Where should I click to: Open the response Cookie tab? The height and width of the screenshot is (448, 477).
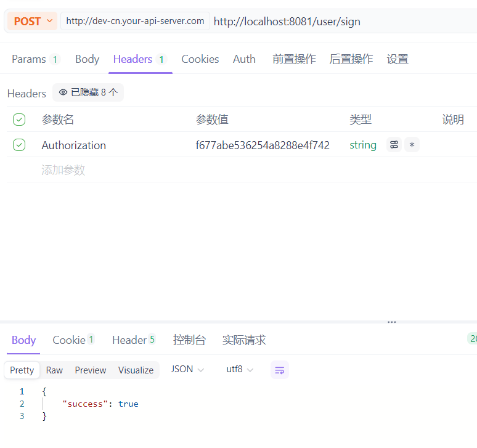point(73,340)
